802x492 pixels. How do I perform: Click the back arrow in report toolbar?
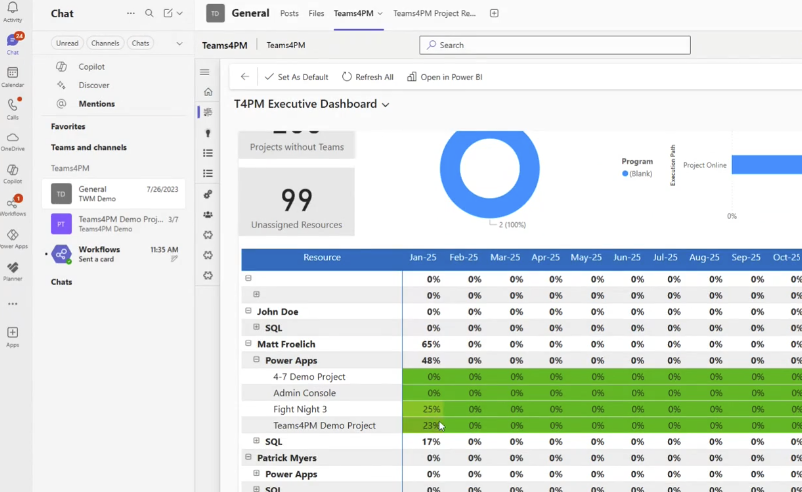click(x=245, y=77)
